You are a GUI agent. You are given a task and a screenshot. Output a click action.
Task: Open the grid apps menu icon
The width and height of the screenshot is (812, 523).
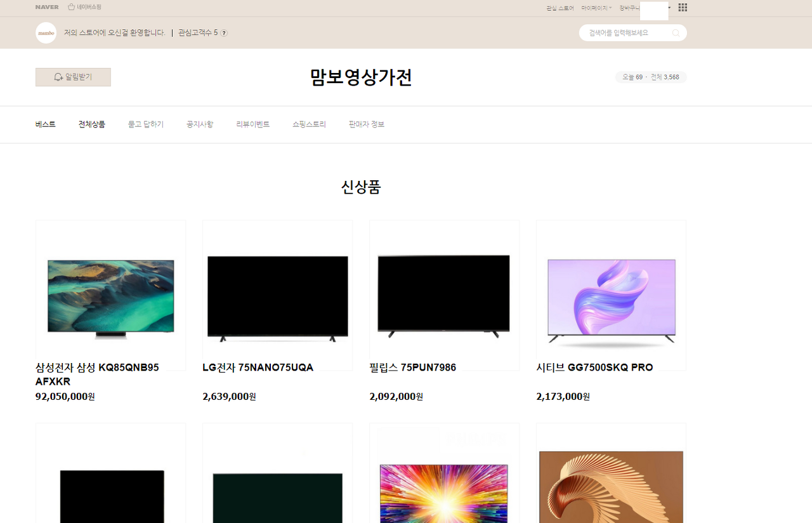(683, 8)
